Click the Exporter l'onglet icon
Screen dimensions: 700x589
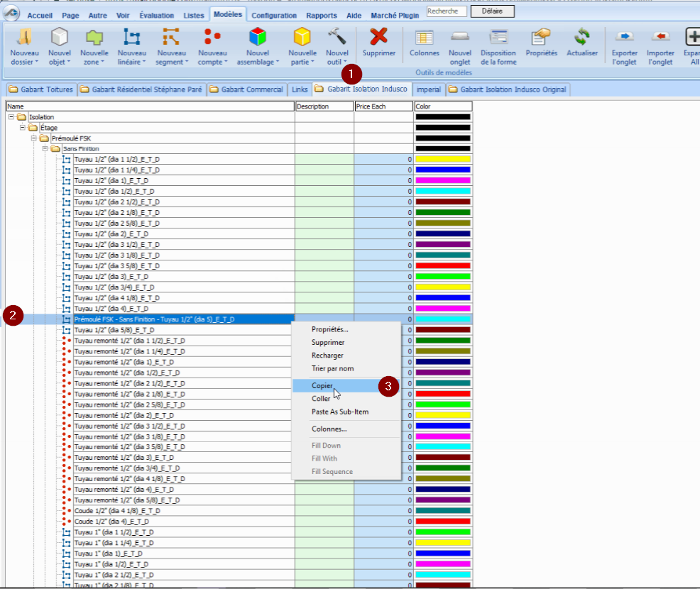click(625, 37)
